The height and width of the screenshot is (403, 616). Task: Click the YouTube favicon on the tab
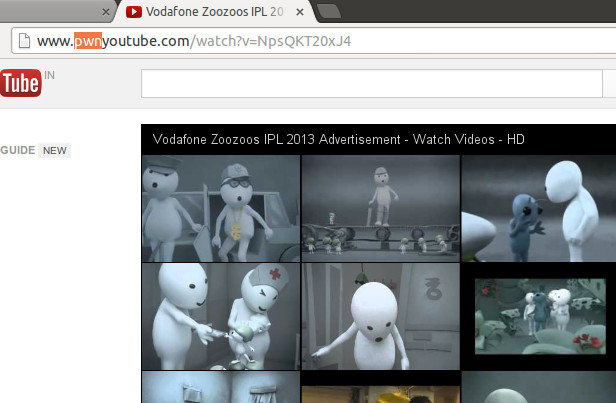point(134,12)
